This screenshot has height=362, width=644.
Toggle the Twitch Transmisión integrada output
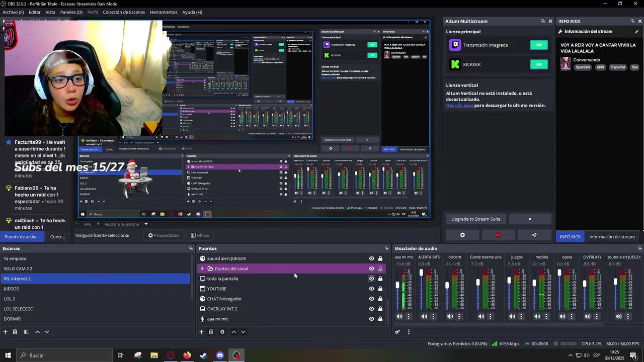click(x=539, y=45)
